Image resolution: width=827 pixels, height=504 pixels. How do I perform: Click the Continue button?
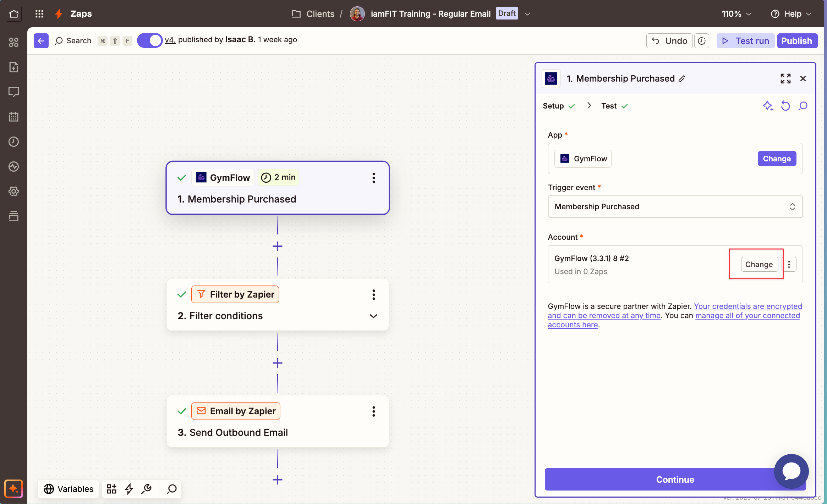pos(675,480)
